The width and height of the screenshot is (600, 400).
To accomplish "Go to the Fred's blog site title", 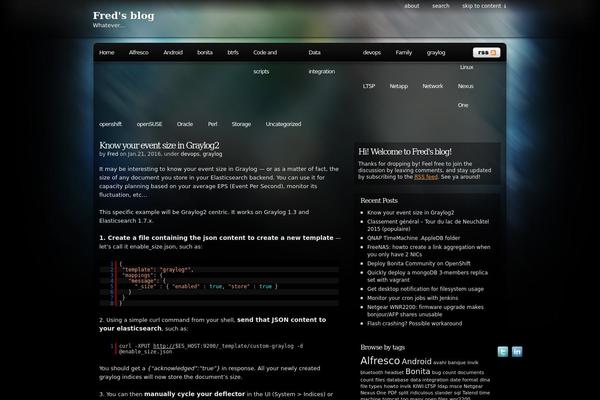I will (x=123, y=16).
